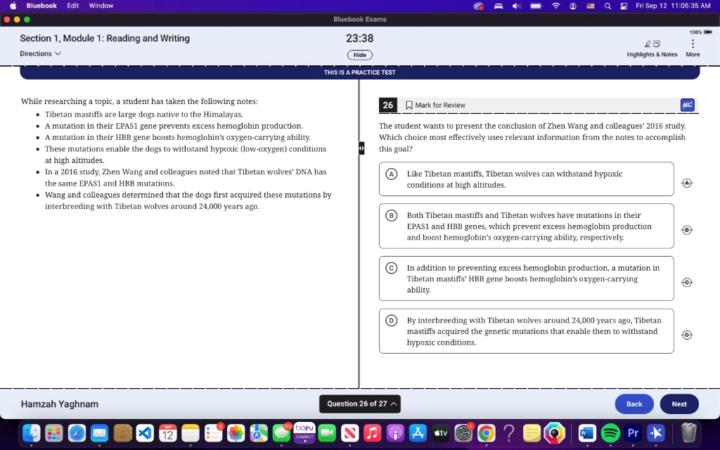Open Music from the dock
This screenshot has width=720, height=450.
click(x=372, y=433)
